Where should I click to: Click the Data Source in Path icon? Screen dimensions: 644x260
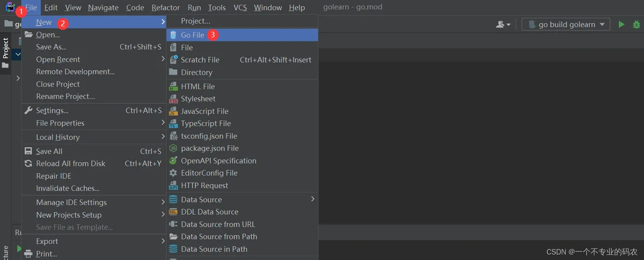(x=173, y=249)
